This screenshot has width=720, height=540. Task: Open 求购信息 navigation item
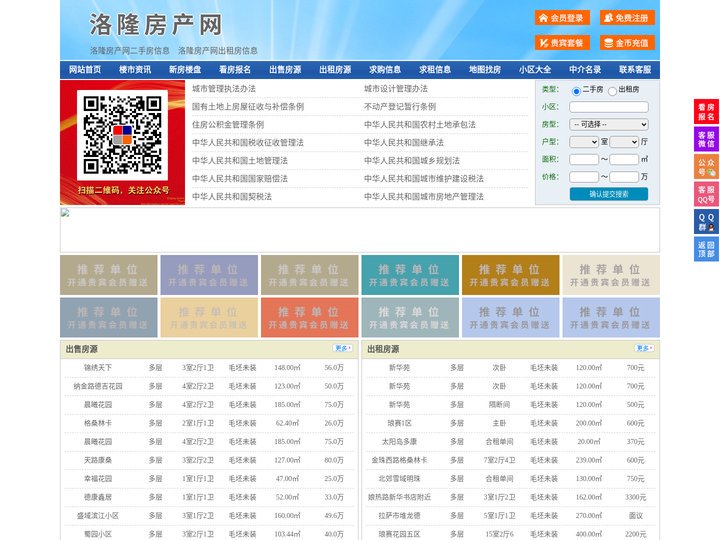tap(385, 70)
